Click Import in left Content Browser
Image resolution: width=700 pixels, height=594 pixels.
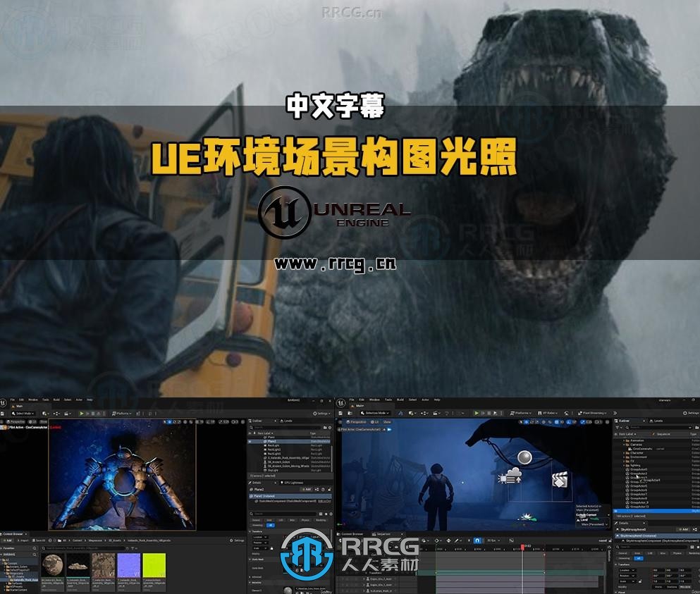pyautogui.click(x=23, y=540)
